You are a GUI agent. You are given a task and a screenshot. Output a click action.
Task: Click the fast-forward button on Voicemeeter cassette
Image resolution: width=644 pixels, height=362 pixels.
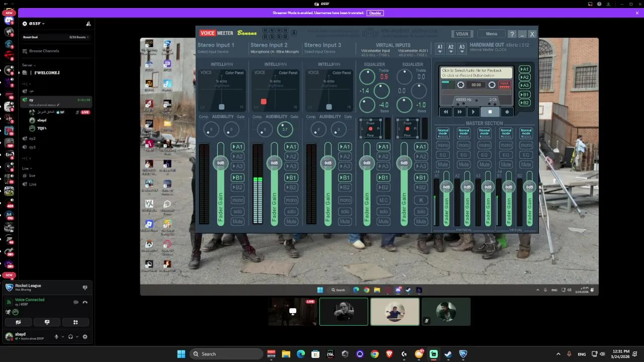coord(459,112)
